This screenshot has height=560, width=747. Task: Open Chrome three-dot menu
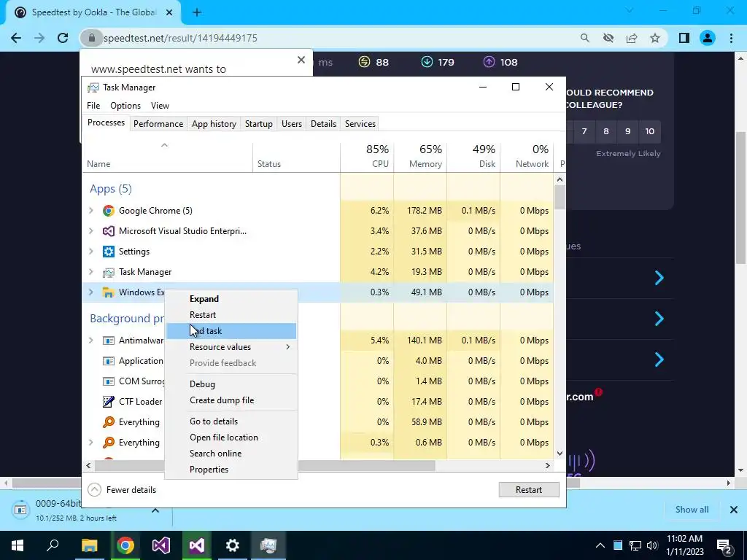pos(731,38)
